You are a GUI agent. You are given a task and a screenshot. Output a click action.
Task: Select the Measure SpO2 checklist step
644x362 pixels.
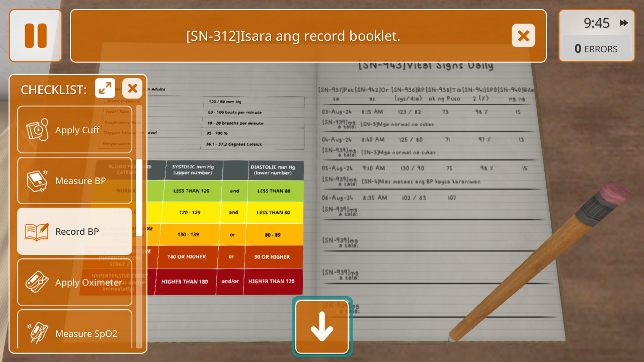75,332
